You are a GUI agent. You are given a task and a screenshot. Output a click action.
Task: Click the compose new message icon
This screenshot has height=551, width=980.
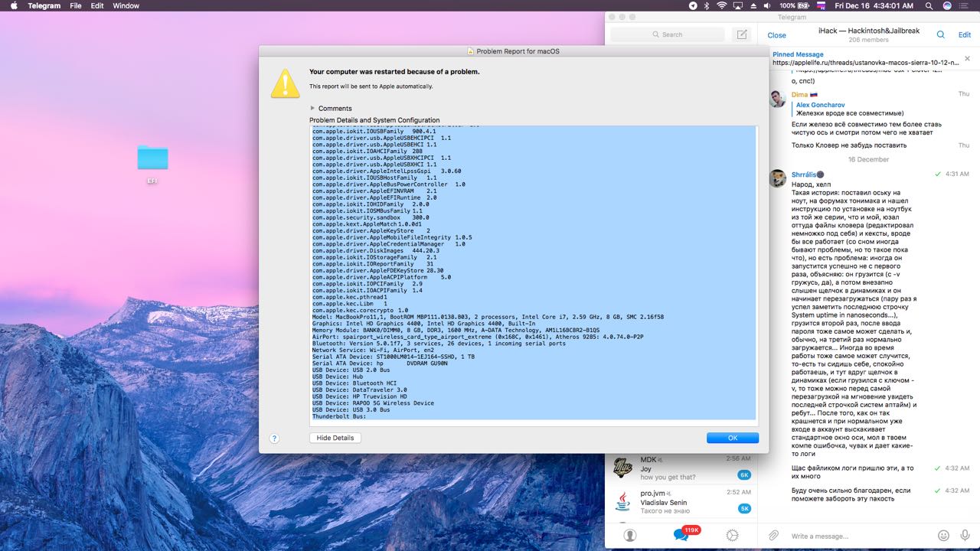tap(740, 34)
